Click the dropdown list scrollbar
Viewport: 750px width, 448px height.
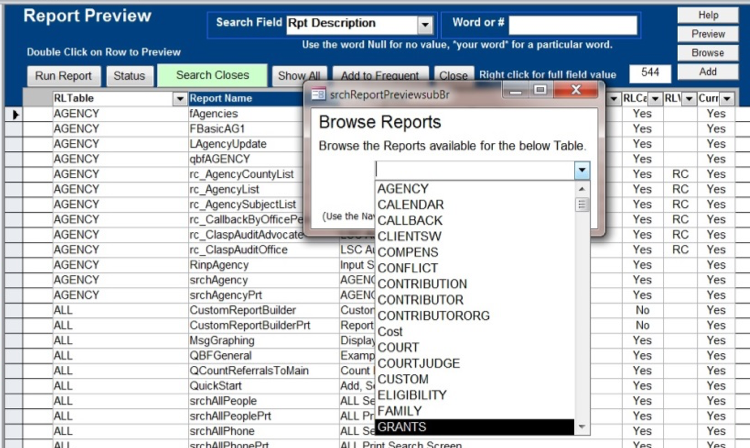(x=582, y=300)
